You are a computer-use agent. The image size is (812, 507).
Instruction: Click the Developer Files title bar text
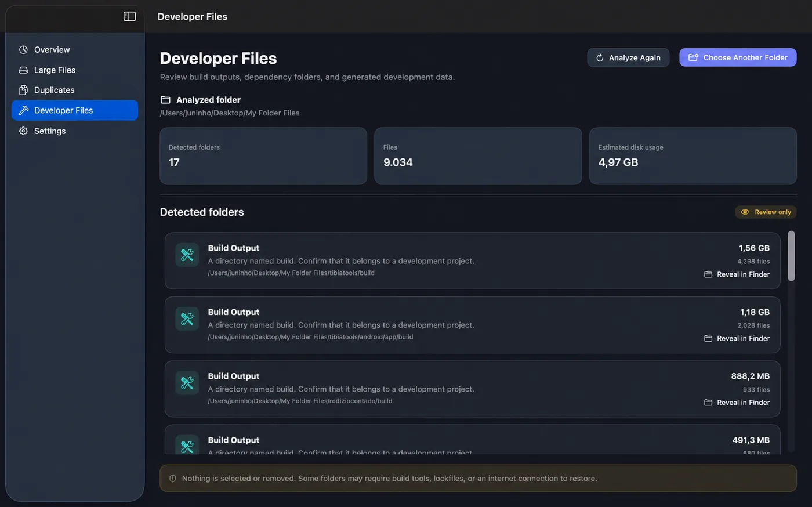193,17
